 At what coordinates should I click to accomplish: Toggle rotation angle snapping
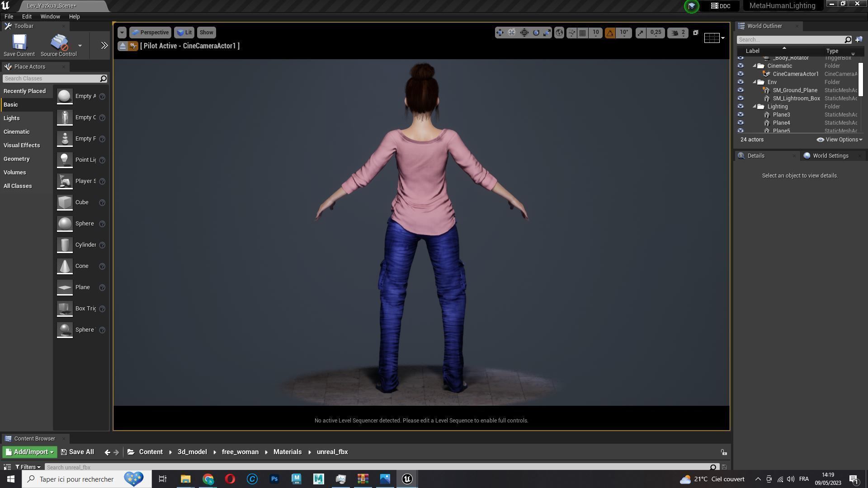610,33
